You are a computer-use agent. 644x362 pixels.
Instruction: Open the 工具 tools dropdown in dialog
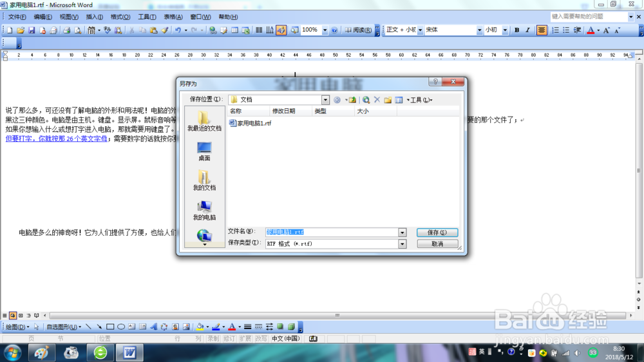[x=421, y=100]
